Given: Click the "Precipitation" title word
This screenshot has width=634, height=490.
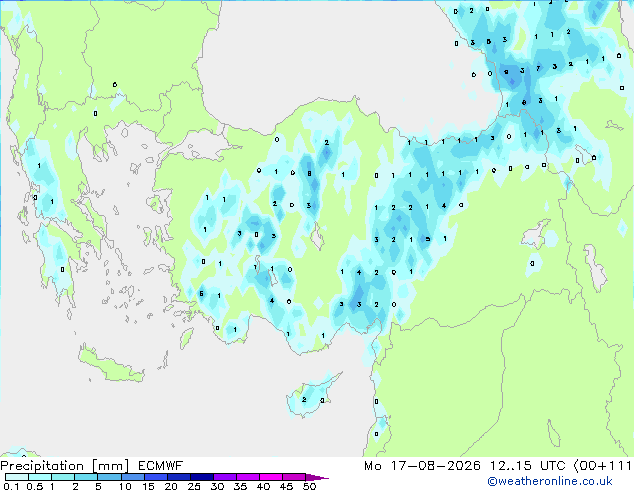Looking at the screenshot, I should point(42,466).
